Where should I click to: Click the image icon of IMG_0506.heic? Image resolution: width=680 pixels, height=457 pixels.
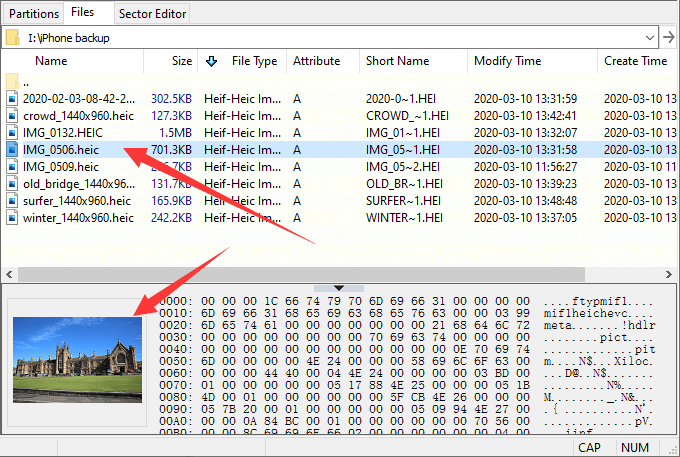click(x=12, y=150)
